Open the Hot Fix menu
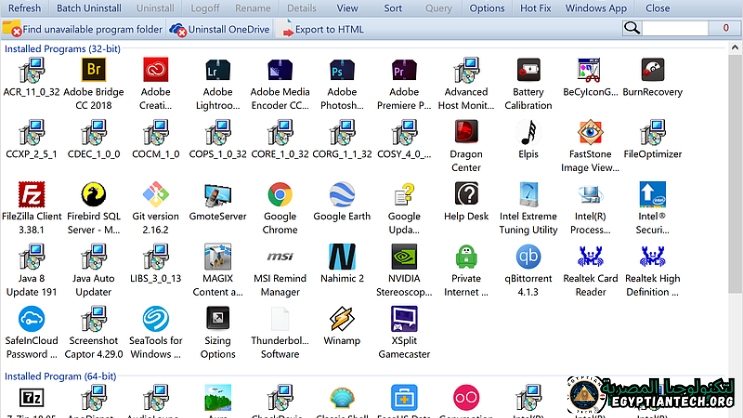Viewport: 743px width, 418px height. (x=535, y=8)
